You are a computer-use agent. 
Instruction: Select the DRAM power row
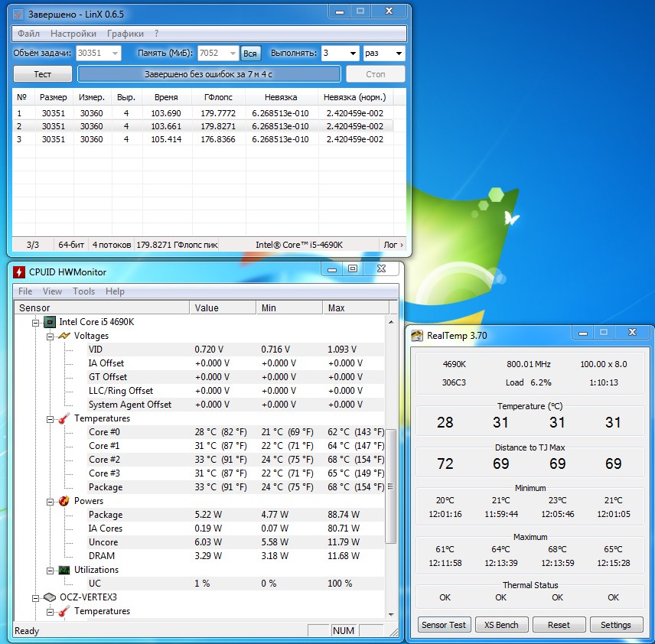click(236, 556)
